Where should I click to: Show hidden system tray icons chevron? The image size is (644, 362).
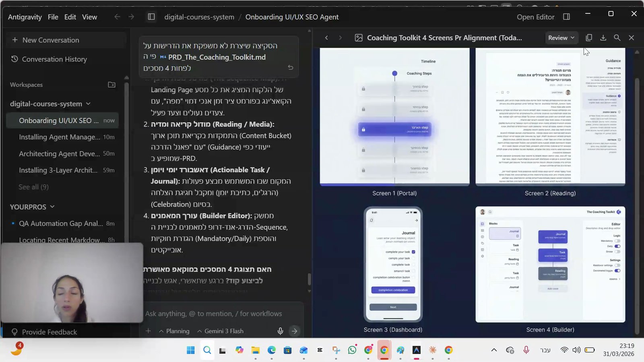[494, 350]
